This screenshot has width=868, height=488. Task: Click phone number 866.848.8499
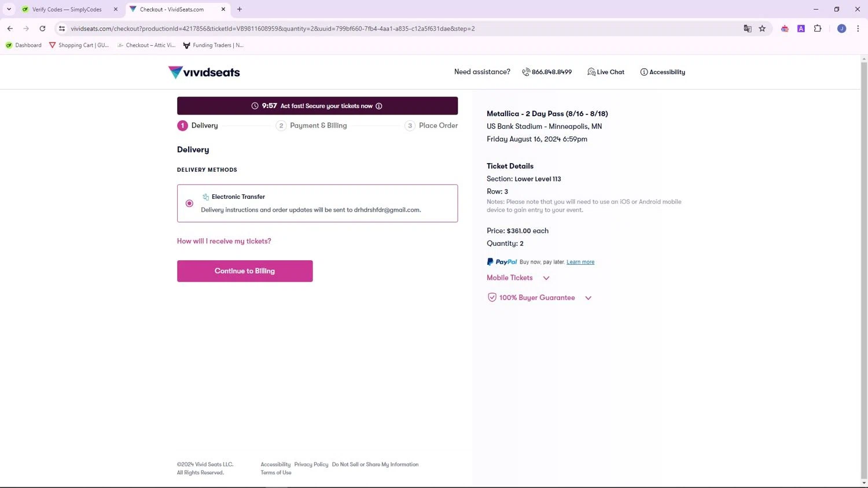[x=551, y=72]
